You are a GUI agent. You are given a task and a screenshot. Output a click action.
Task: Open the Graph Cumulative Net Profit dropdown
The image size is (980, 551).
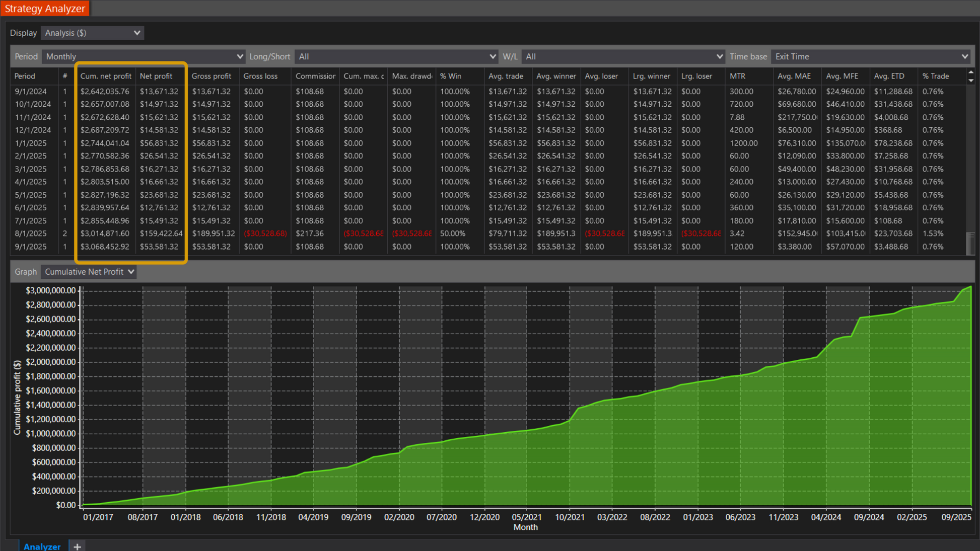point(89,272)
